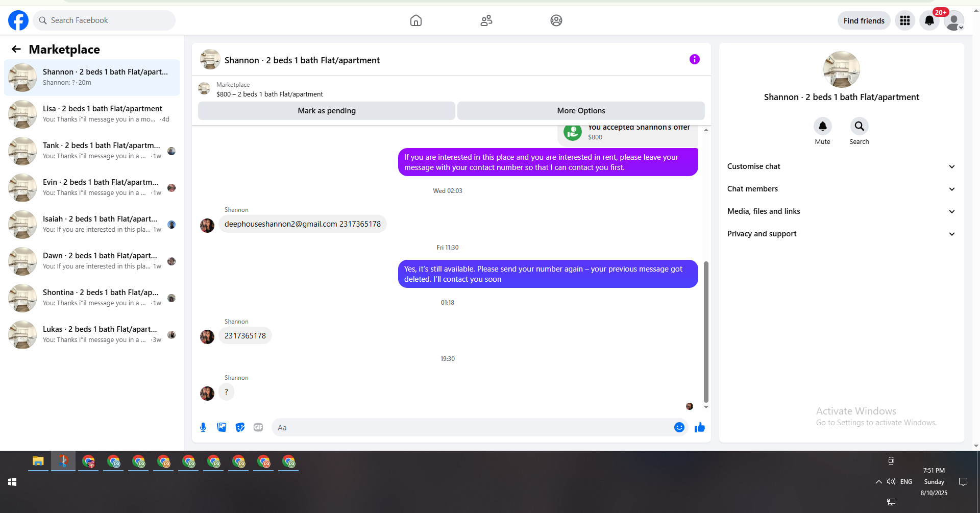The image size is (980, 513).
Task: Open the Tank conversation in the list
Action: tap(92, 151)
